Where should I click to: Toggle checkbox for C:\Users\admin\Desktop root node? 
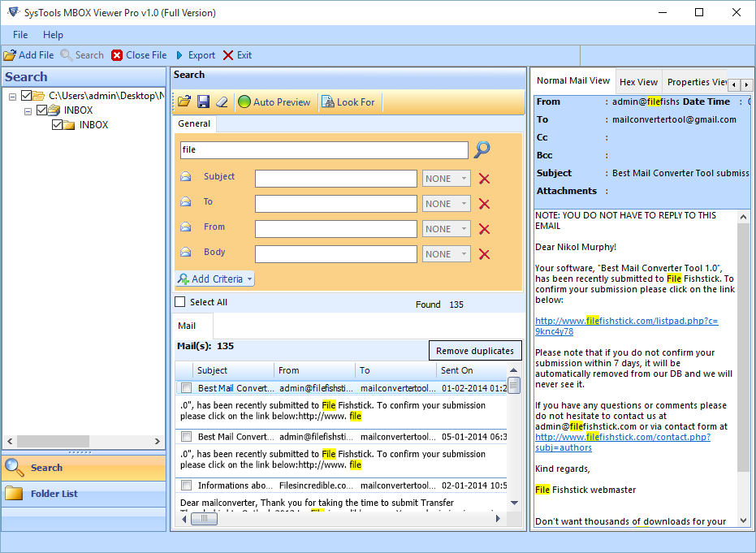(27, 96)
